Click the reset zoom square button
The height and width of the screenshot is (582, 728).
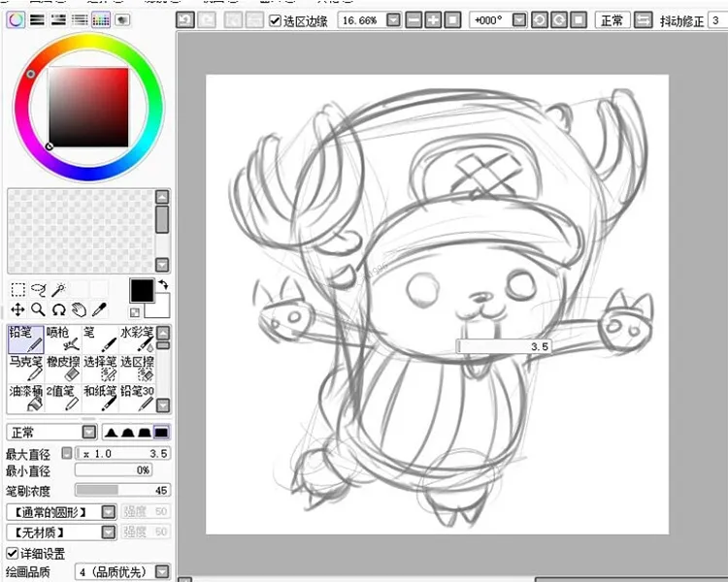(x=452, y=20)
